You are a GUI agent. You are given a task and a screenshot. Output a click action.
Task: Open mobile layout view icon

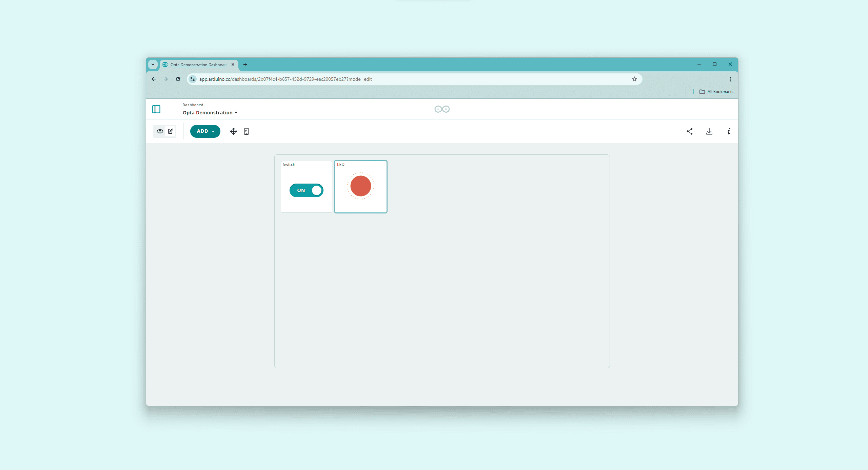pos(246,131)
